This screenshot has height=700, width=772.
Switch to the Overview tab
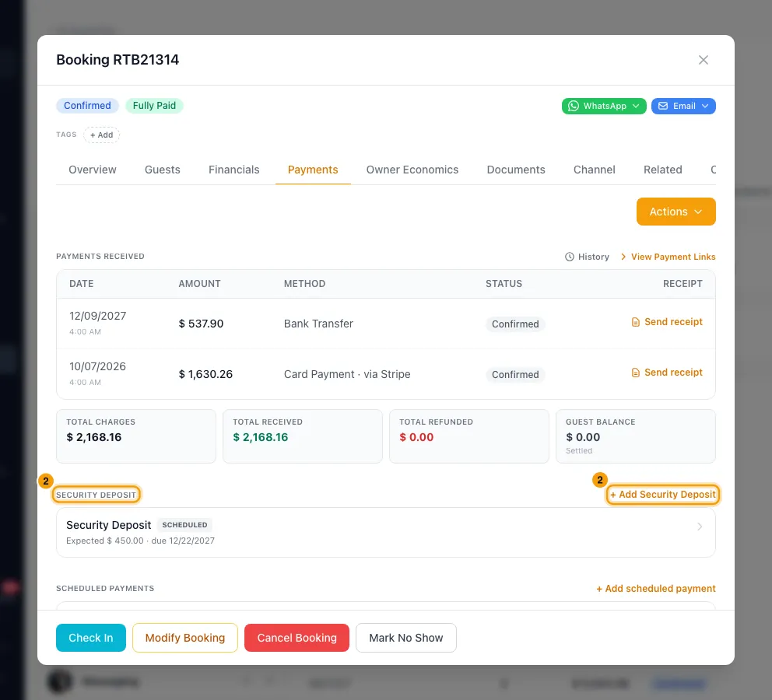click(93, 170)
